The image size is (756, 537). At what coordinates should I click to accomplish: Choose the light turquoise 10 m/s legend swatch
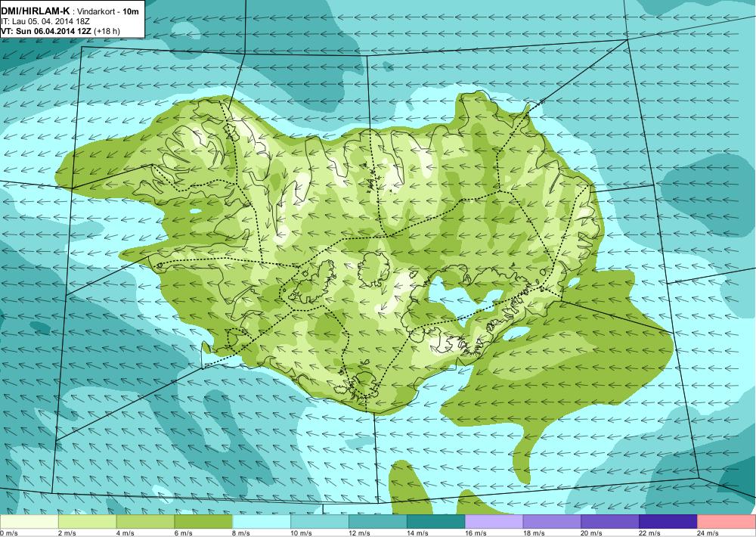[x=320, y=522]
